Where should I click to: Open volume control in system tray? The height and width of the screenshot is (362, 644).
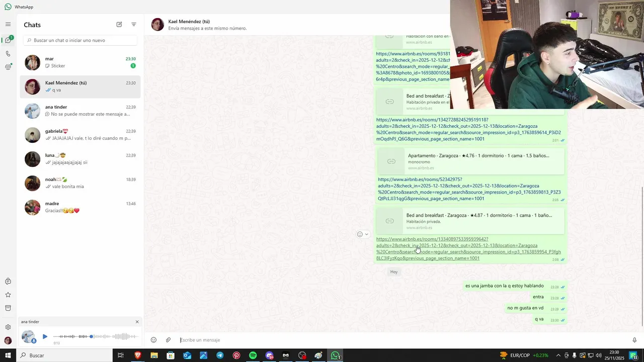pos(599,355)
